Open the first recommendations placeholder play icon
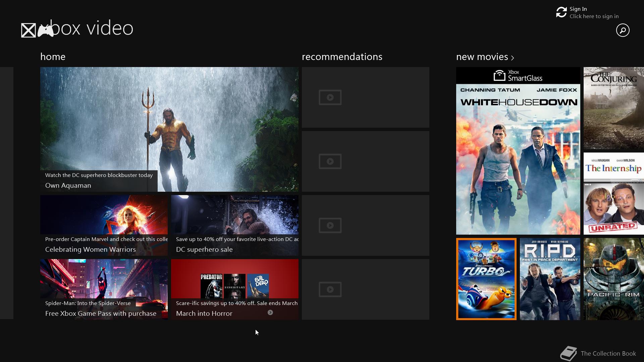This screenshot has width=644, height=362. point(330,98)
